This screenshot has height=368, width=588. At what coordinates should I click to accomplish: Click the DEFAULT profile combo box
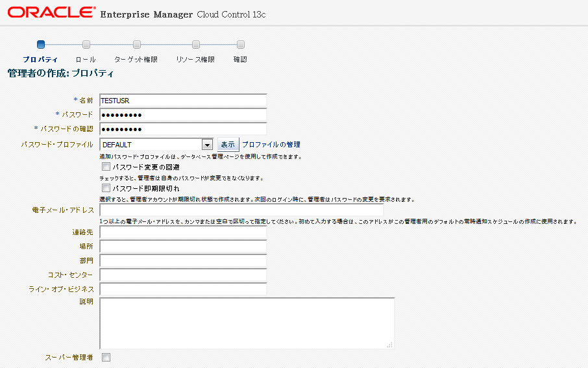coord(156,145)
